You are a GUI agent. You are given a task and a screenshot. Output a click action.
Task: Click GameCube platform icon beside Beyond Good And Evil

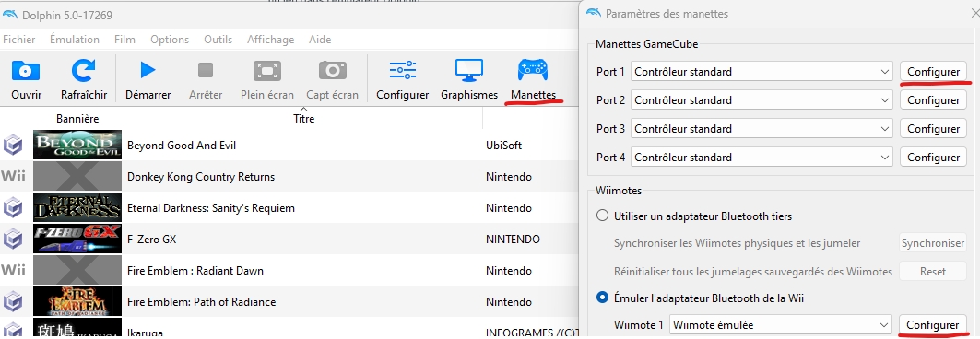[x=13, y=146]
